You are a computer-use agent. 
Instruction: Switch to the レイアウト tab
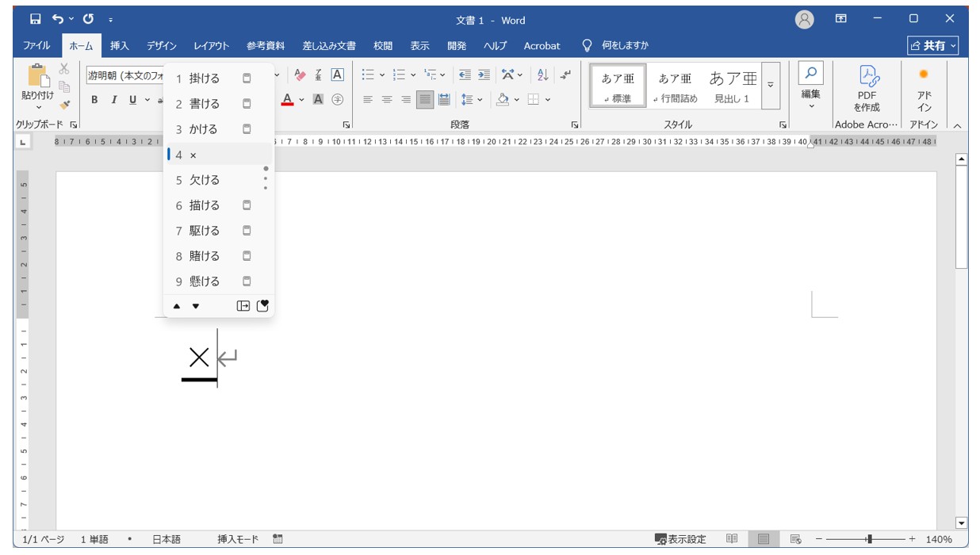coord(212,46)
